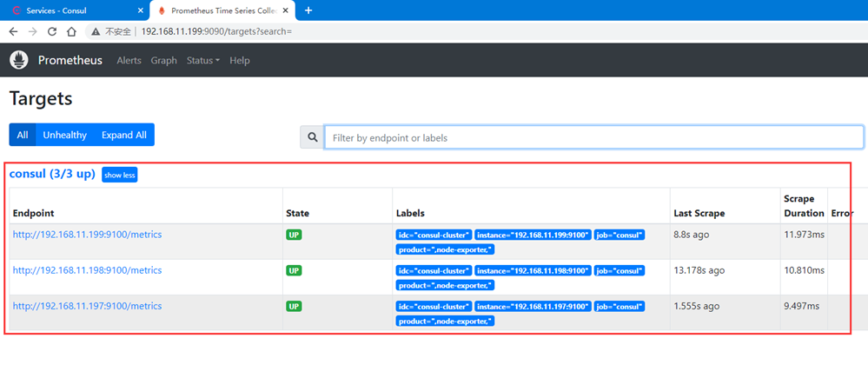Click the instance="192.168.11.199:9100" label

(x=533, y=235)
